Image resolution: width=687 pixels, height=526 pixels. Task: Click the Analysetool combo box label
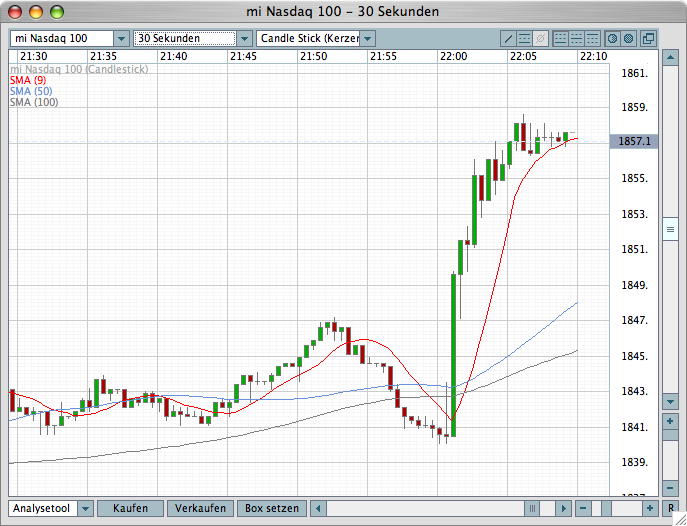(43, 508)
